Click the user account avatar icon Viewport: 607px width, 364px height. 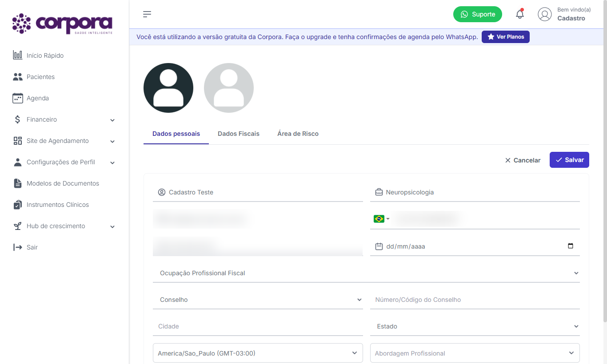coord(544,14)
